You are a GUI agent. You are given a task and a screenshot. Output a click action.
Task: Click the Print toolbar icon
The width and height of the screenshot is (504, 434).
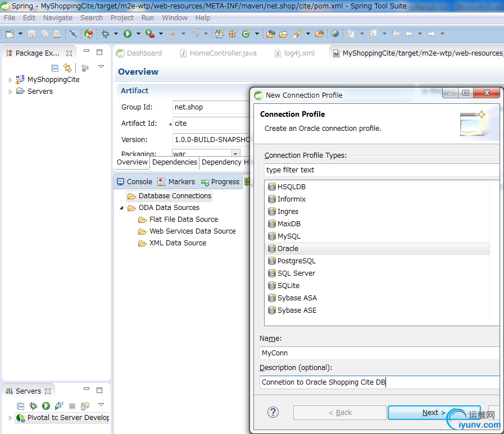click(x=57, y=34)
